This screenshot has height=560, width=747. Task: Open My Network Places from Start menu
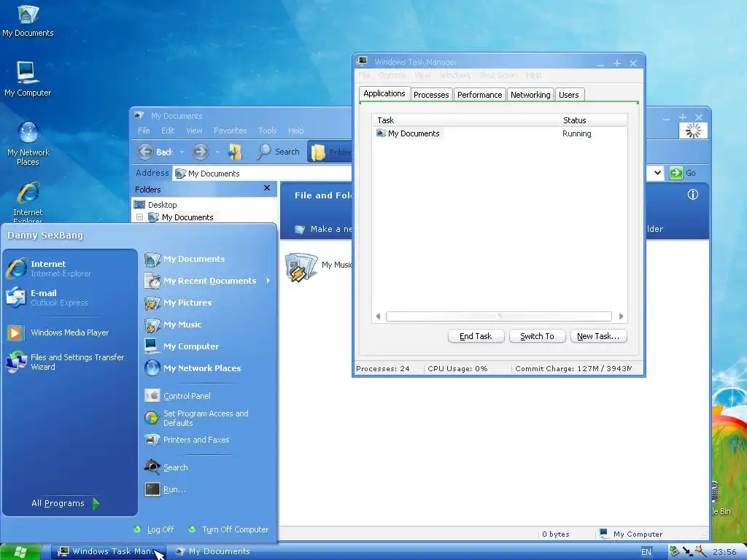coord(193,368)
